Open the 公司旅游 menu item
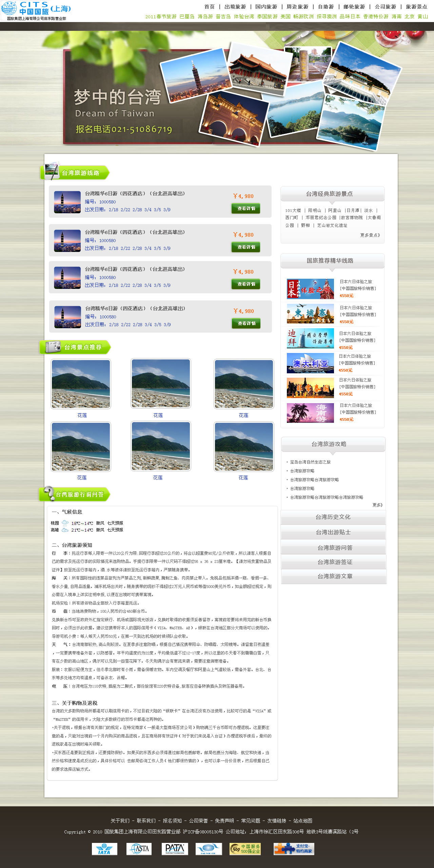This screenshot has height=868, width=434. click(x=386, y=7)
